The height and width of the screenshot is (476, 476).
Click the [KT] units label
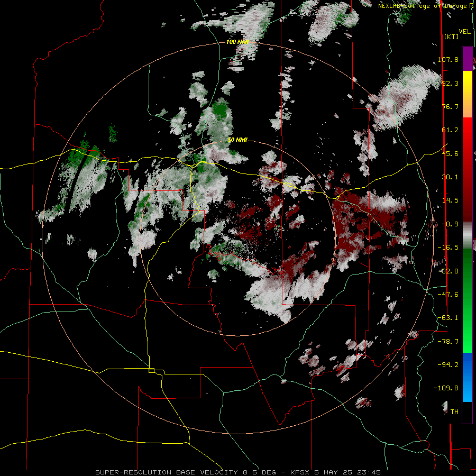click(x=451, y=36)
